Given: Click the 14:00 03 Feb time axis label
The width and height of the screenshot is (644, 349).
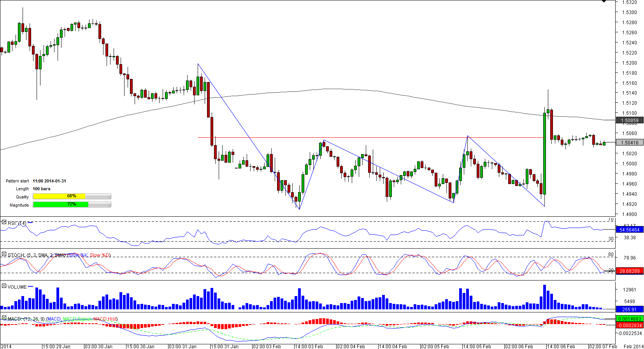Looking at the screenshot, I should click(309, 347).
